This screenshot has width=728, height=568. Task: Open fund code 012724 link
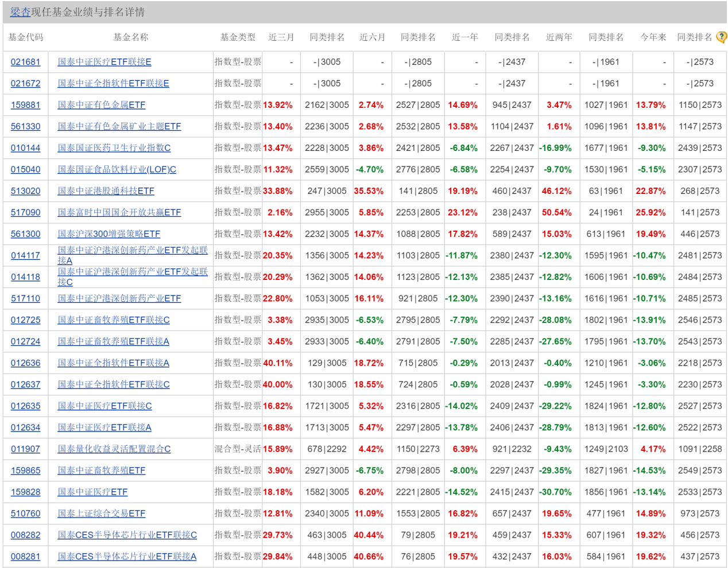tap(25, 341)
